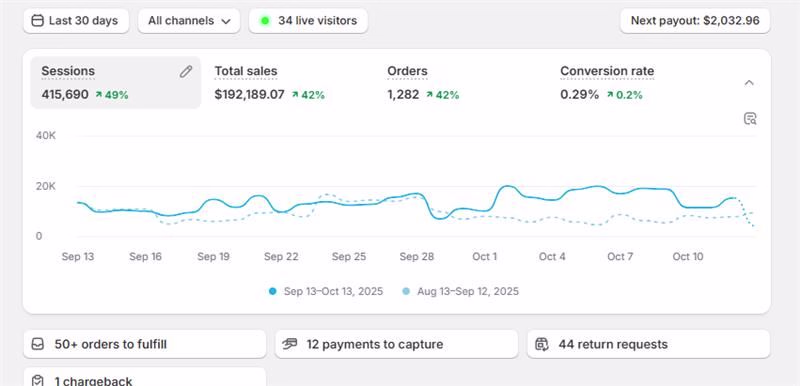Open 1 chargeback
This screenshot has width=800, height=386.
[x=145, y=377]
